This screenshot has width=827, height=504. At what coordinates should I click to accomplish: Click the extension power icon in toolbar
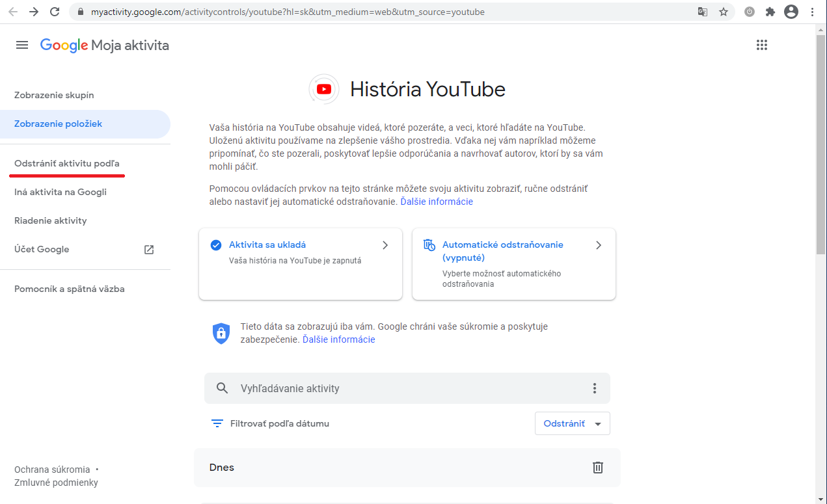750,12
